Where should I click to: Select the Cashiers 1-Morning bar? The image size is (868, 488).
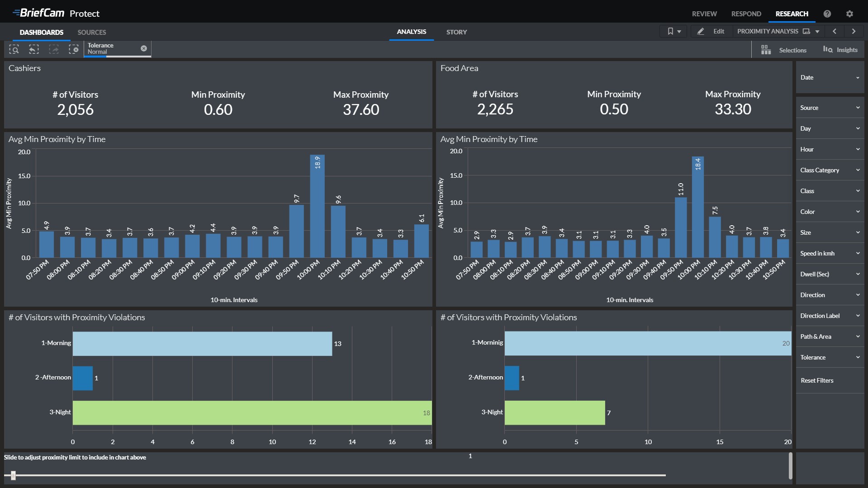click(x=202, y=344)
